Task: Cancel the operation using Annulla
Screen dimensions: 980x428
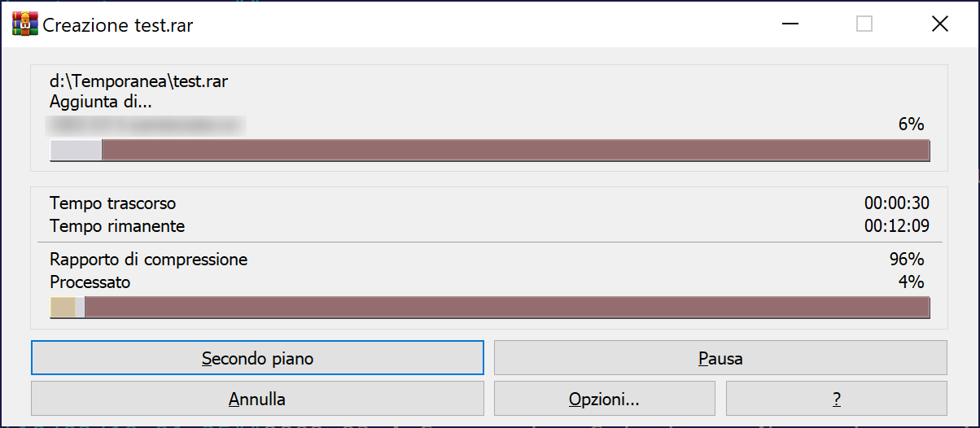Action: 257,399
